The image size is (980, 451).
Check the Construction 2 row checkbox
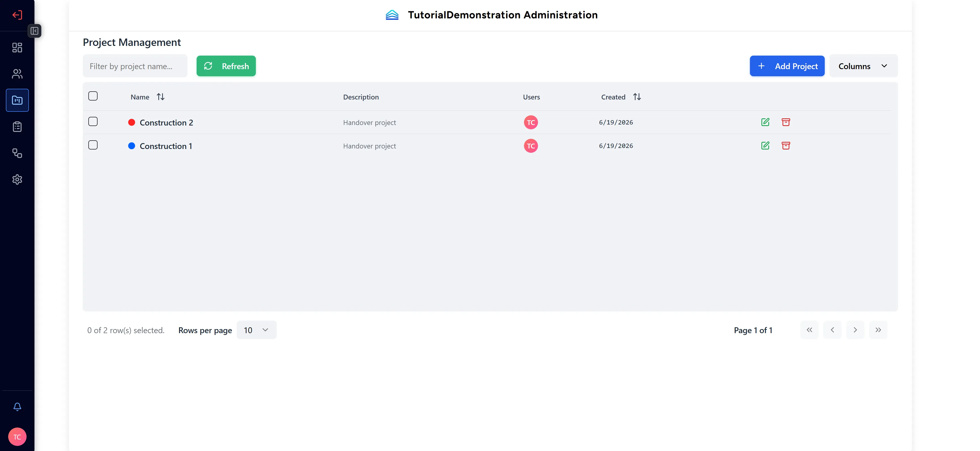click(93, 121)
